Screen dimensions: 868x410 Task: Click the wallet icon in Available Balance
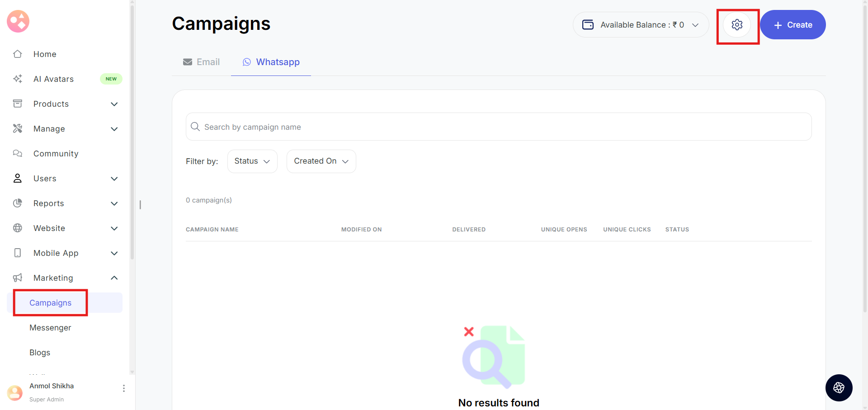coord(588,25)
